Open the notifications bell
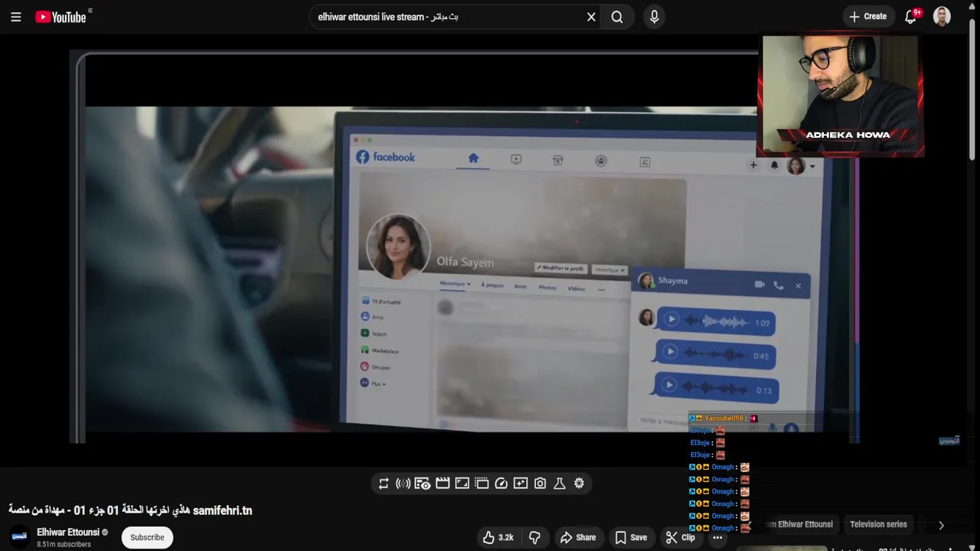 click(910, 17)
